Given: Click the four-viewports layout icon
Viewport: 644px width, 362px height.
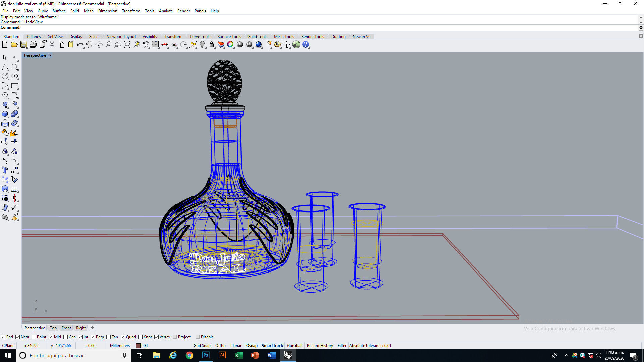Looking at the screenshot, I should [155, 45].
